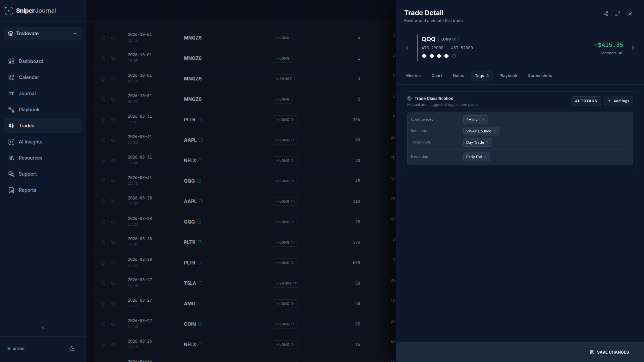The height and width of the screenshot is (362, 644).
Task: Switch to the Notes tab
Action: coord(458,76)
